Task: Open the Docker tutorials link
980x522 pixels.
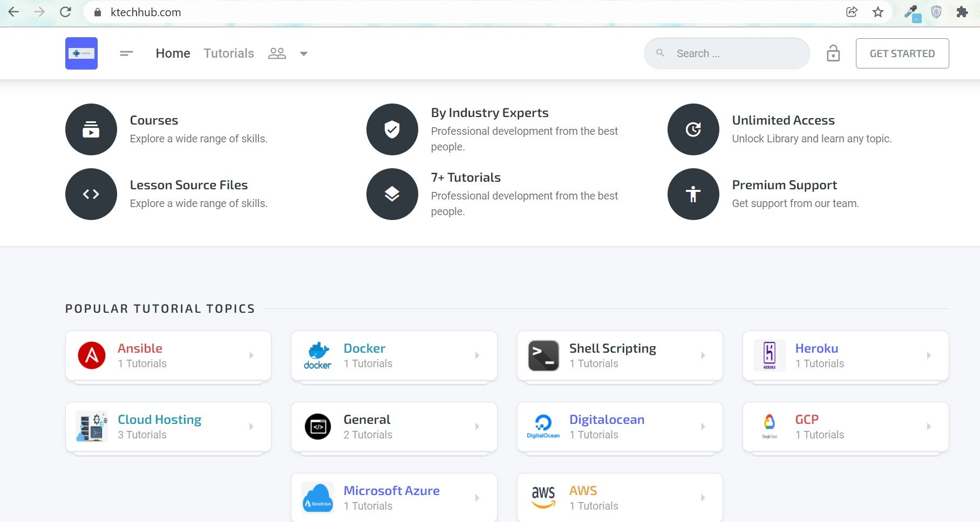Action: [x=364, y=348]
